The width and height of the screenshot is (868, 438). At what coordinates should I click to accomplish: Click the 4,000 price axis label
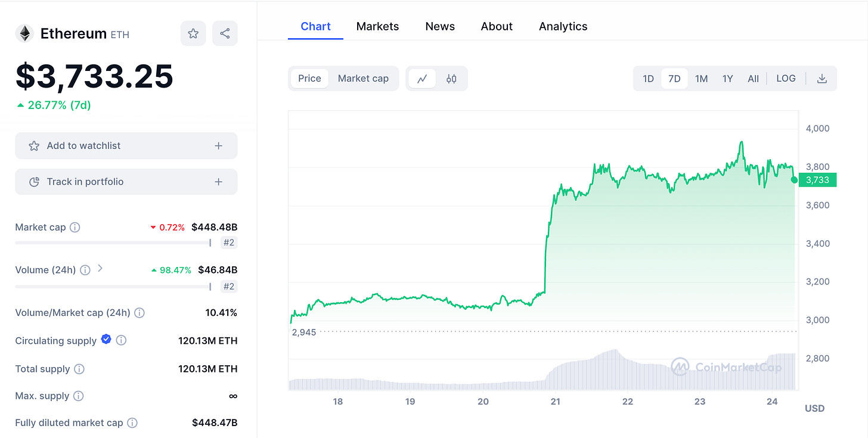(x=817, y=128)
